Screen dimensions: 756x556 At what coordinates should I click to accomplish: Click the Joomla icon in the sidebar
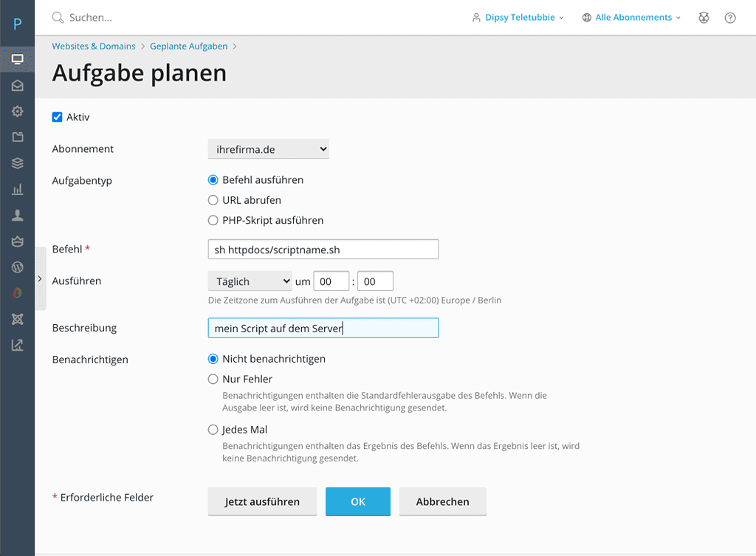click(x=17, y=319)
